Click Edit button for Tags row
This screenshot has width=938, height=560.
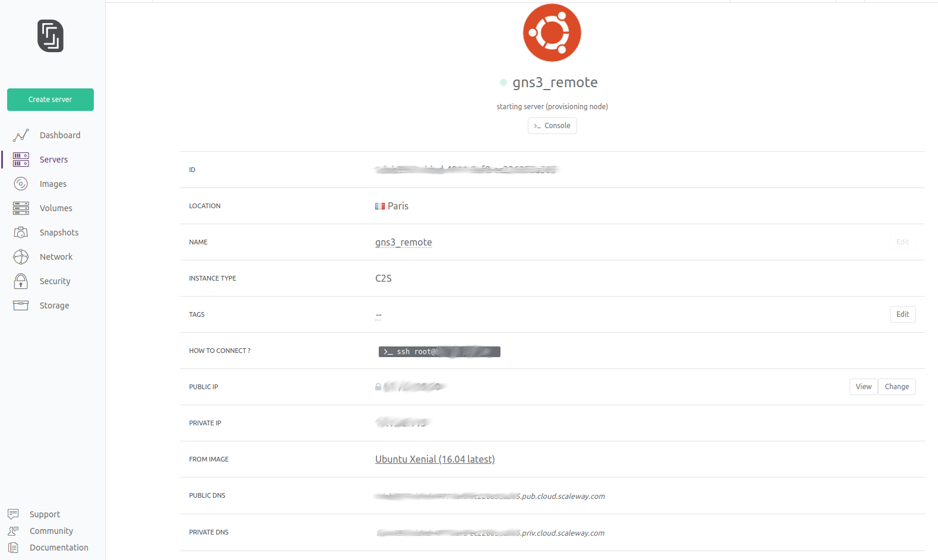[902, 314]
